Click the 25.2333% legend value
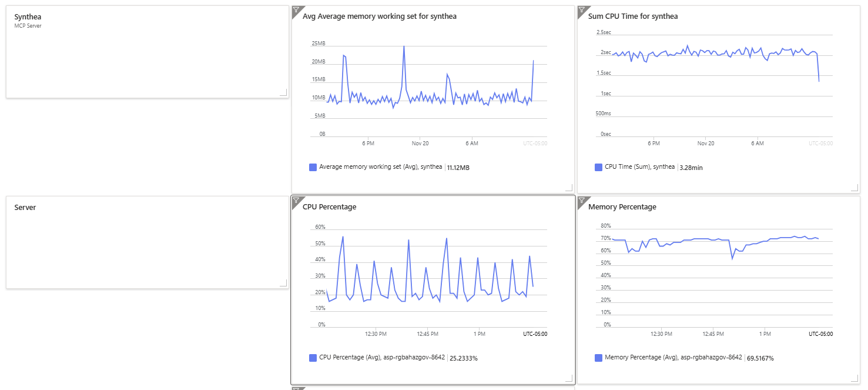 [464, 358]
